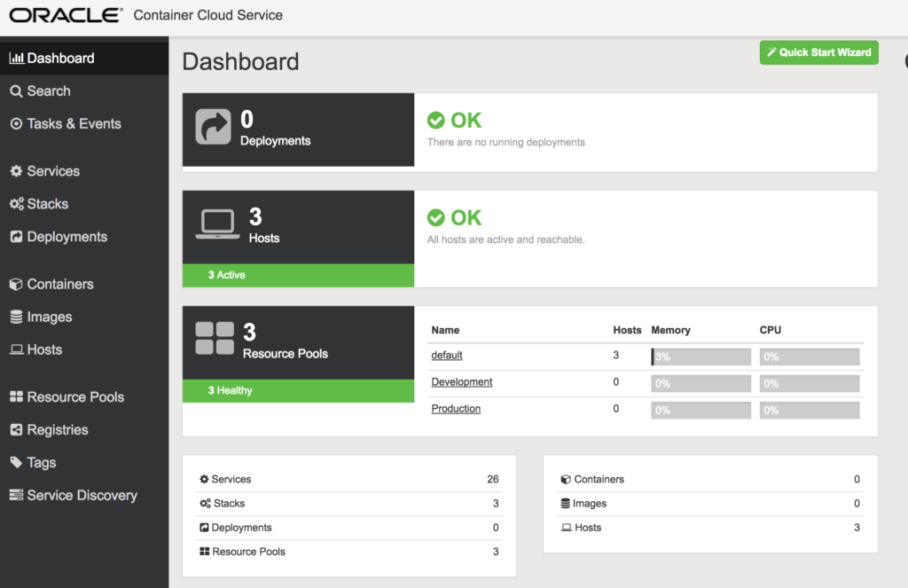Click the Resource Pools grid icon in sidebar
The width and height of the screenshot is (908, 588).
point(16,396)
